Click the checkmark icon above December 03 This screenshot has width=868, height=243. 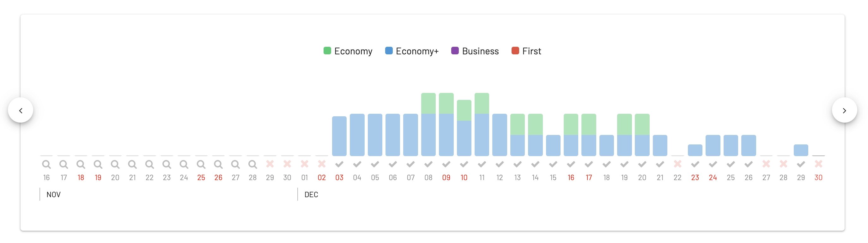[339, 164]
